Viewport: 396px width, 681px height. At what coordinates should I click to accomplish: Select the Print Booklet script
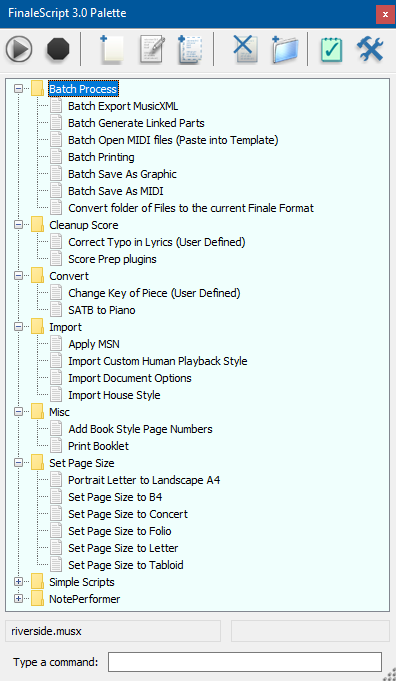99,446
